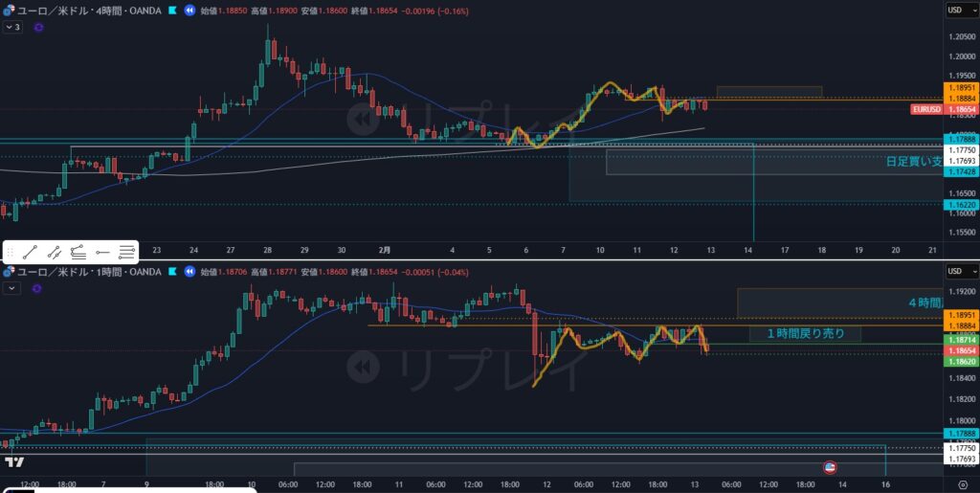The width and height of the screenshot is (980, 493).
Task: Pick the parallel horizontal lines tool
Action: coord(126,253)
